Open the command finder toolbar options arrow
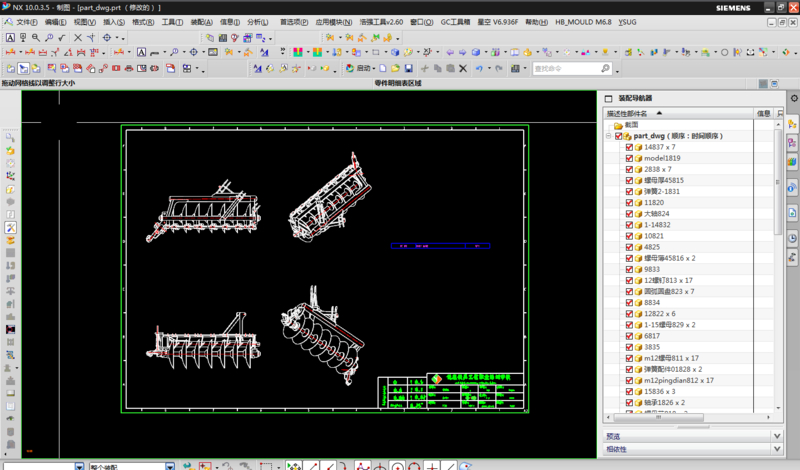 click(x=617, y=70)
